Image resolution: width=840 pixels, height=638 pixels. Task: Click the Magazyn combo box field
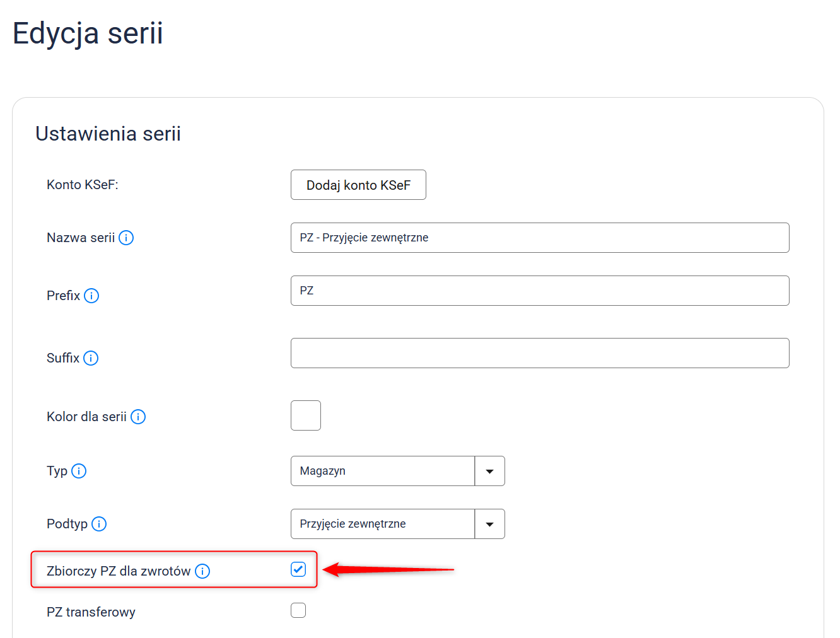click(382, 471)
